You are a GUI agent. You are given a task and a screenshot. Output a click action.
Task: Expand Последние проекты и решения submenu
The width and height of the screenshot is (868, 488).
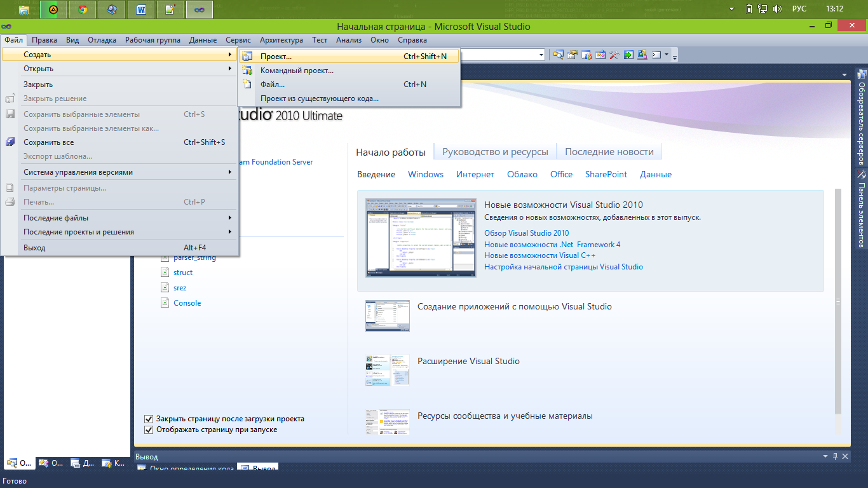pyautogui.click(x=120, y=232)
